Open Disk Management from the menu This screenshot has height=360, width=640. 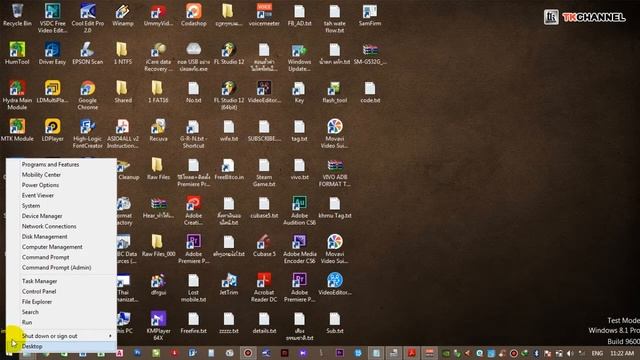[44, 237]
